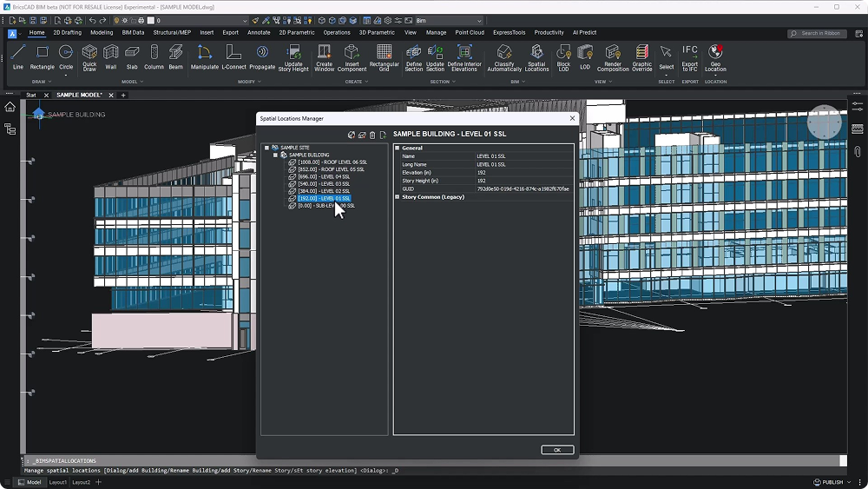
Task: Click the add story icon in the dialog
Action: click(x=362, y=135)
